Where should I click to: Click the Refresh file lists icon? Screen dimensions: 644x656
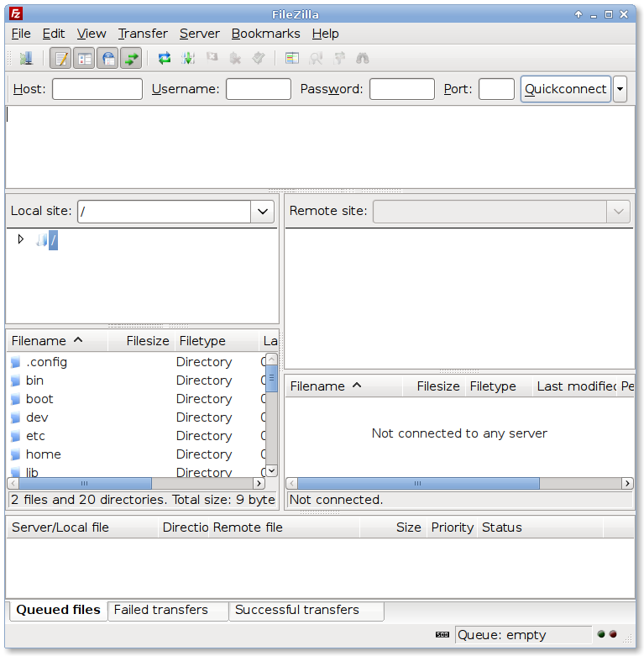[165, 58]
